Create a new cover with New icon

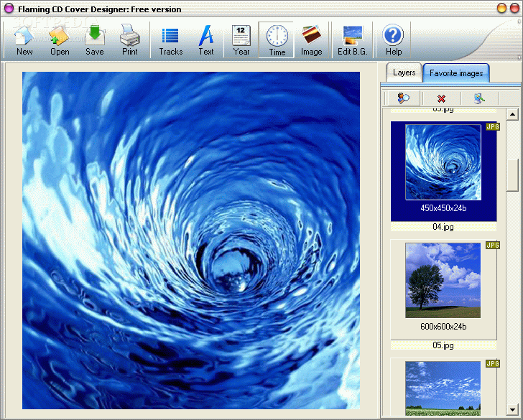click(24, 40)
